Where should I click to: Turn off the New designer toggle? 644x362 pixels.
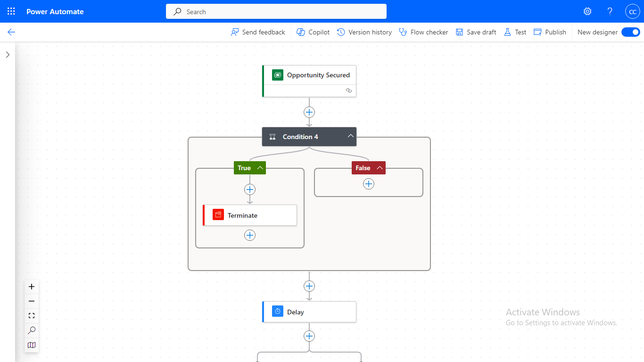pyautogui.click(x=630, y=32)
